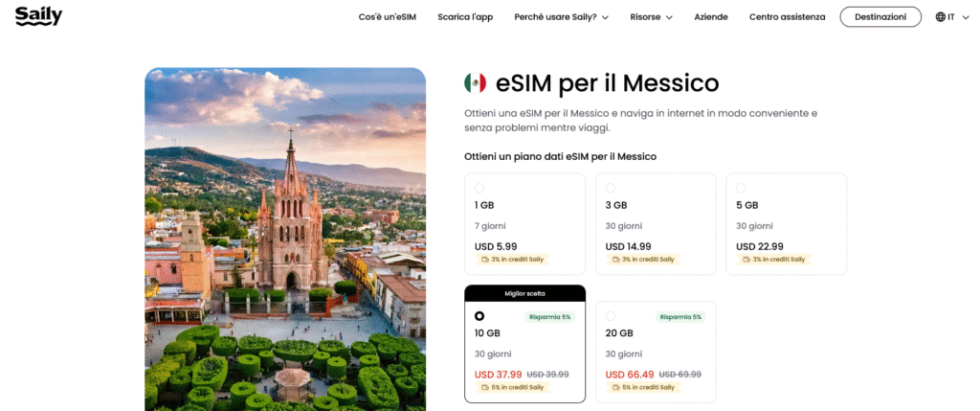Screen dimensions: 980x411
Task: Click the Mexico church photo
Action: pos(285,240)
